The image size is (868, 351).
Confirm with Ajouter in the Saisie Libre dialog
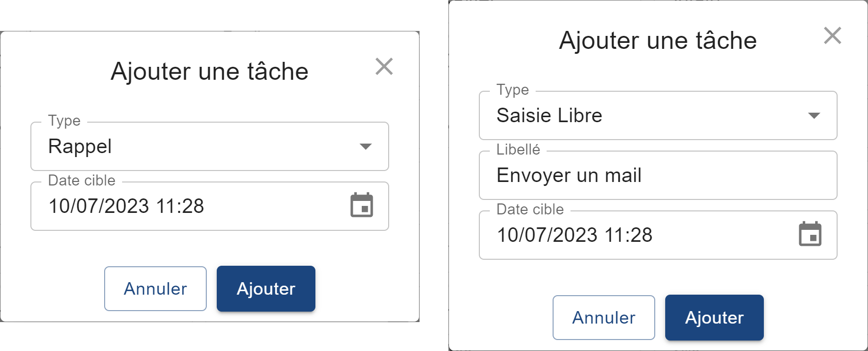[x=715, y=318]
